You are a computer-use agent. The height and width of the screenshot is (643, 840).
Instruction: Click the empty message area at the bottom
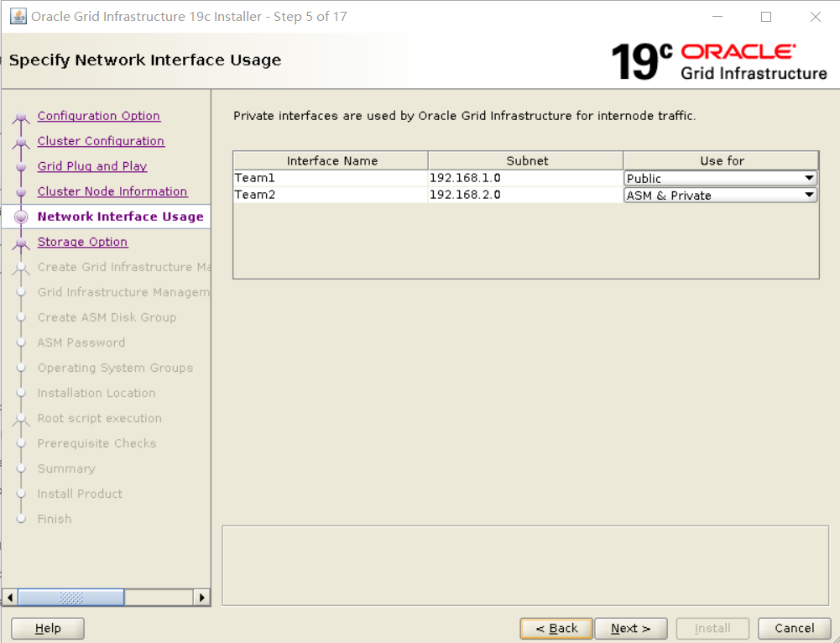[525, 566]
